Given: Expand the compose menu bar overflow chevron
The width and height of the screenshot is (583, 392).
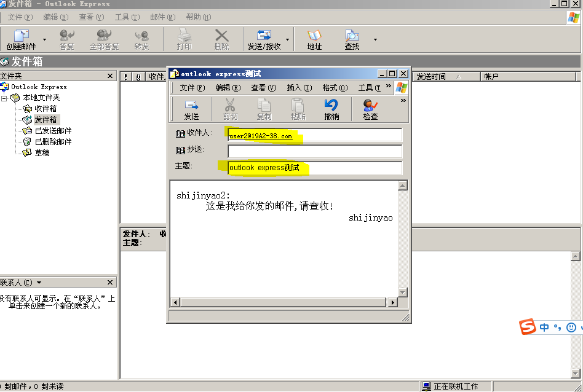Looking at the screenshot, I should pyautogui.click(x=389, y=86).
